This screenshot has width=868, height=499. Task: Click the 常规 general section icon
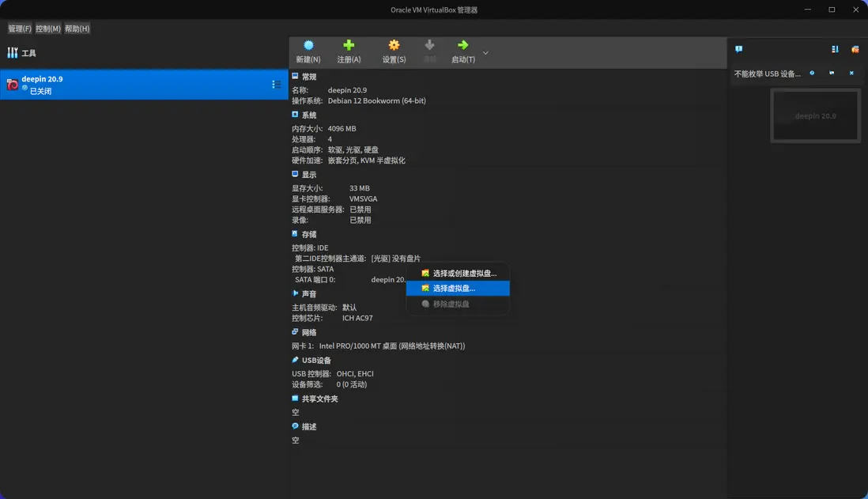[x=295, y=77]
